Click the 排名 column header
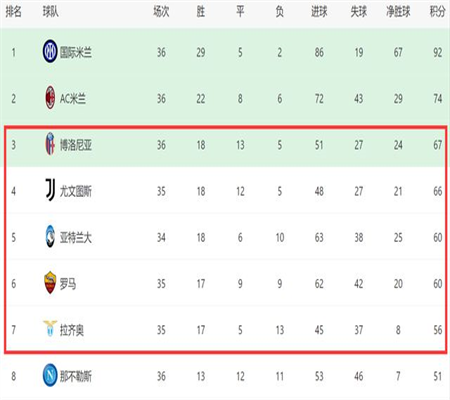Screen dimensions: 450x400 [14, 12]
